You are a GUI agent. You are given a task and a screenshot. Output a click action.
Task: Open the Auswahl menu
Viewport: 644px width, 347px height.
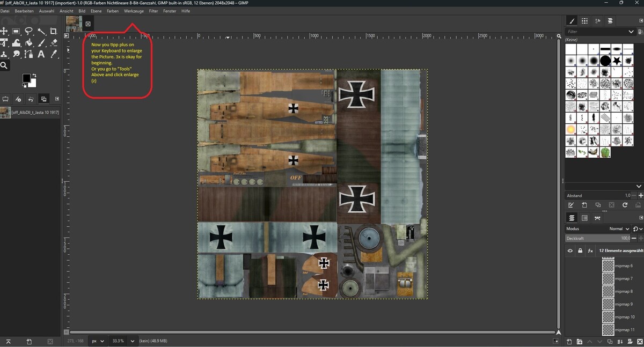pyautogui.click(x=47, y=11)
